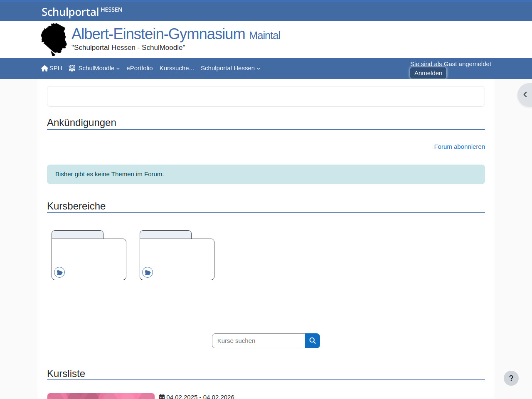Expand the SchulMoodle dropdown arrow

click(x=118, y=69)
